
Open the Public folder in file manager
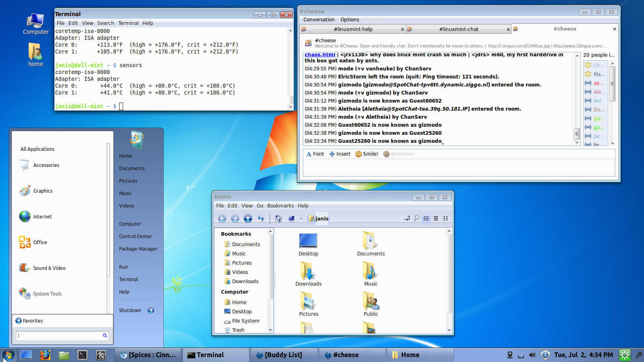[371, 304]
